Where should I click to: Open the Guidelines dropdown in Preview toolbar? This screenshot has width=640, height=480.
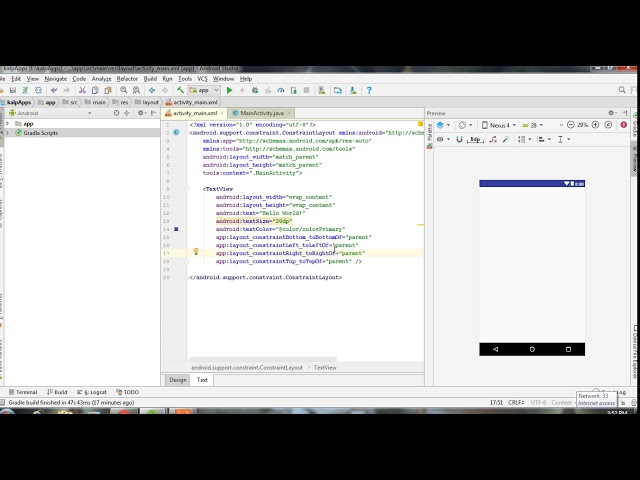tap(563, 139)
